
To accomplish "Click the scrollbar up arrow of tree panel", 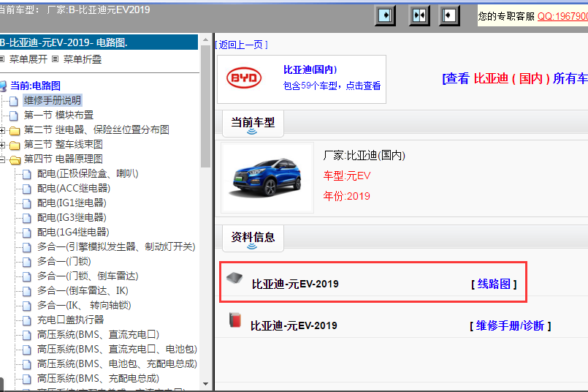I will [205, 39].
